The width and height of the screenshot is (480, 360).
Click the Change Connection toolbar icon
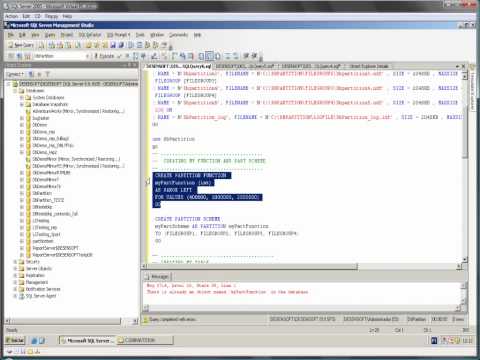(28, 56)
